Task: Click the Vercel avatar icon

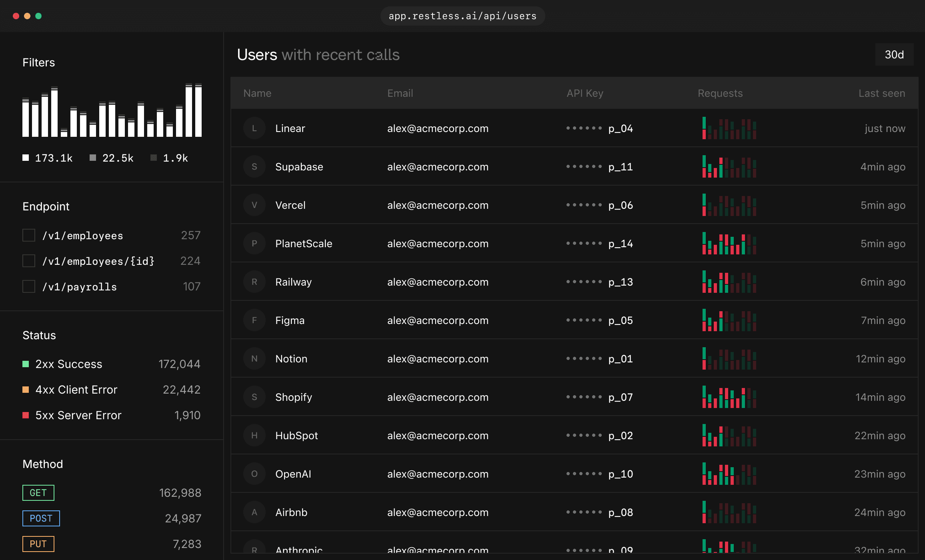Action: click(x=254, y=205)
